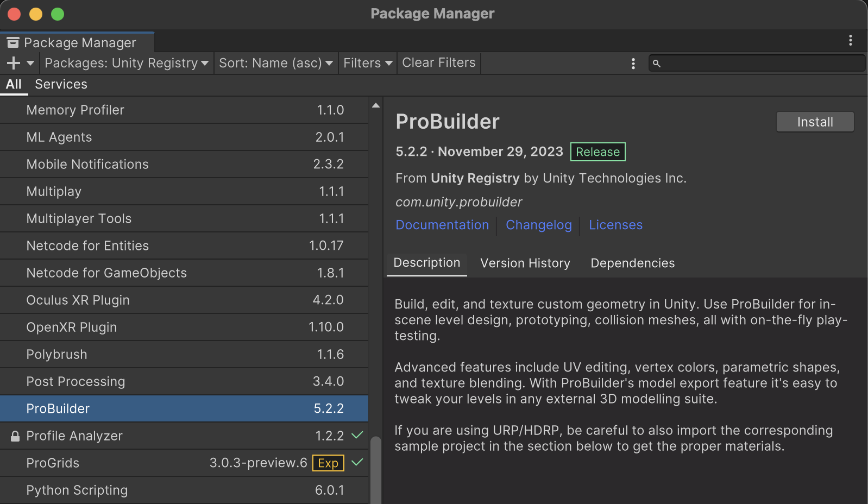Click the magnifier icon in the search box
Viewport: 868px width, 504px height.
(x=656, y=64)
